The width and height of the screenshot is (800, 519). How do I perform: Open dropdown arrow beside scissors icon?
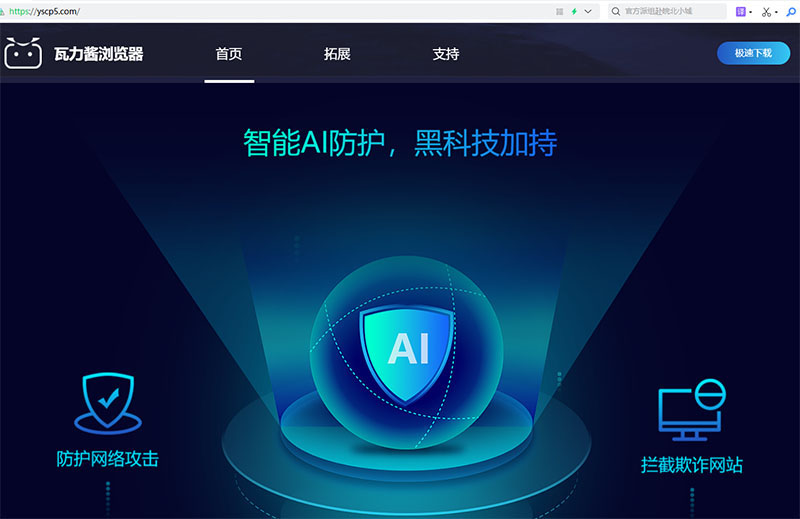[x=776, y=12]
